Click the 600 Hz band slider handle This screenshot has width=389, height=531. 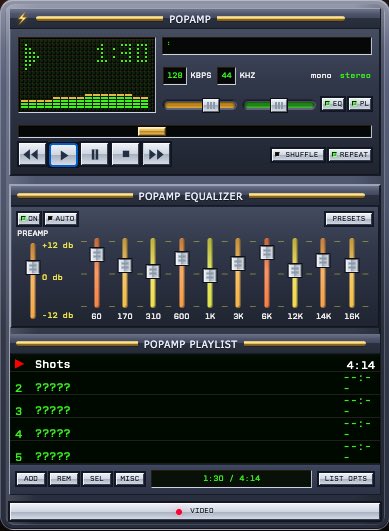[182, 258]
